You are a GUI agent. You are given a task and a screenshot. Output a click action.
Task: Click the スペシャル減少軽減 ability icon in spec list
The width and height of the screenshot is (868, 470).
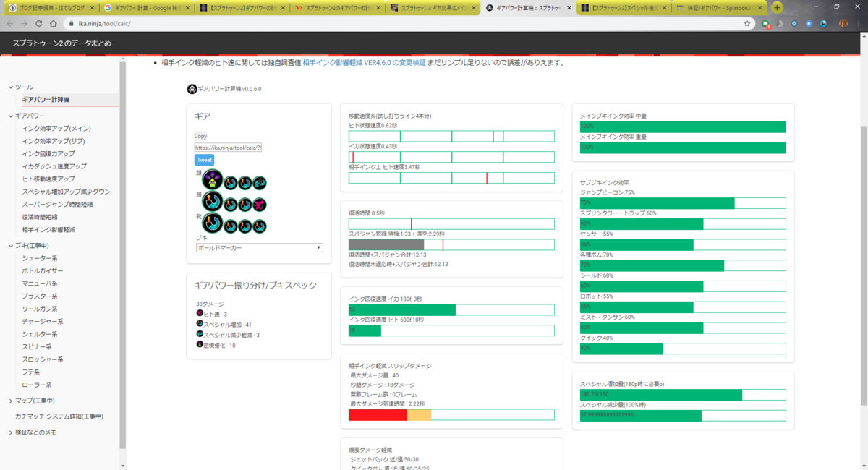point(200,335)
